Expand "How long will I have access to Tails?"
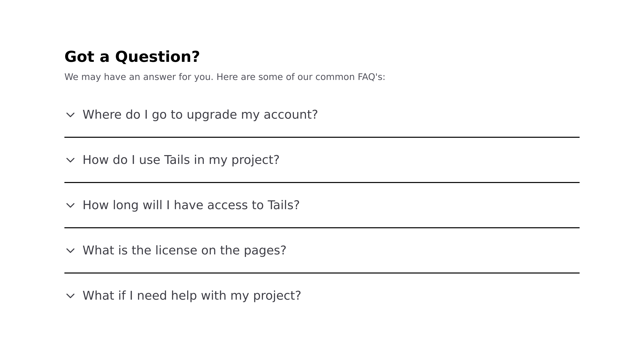The height and width of the screenshot is (362, 644). (x=322, y=205)
